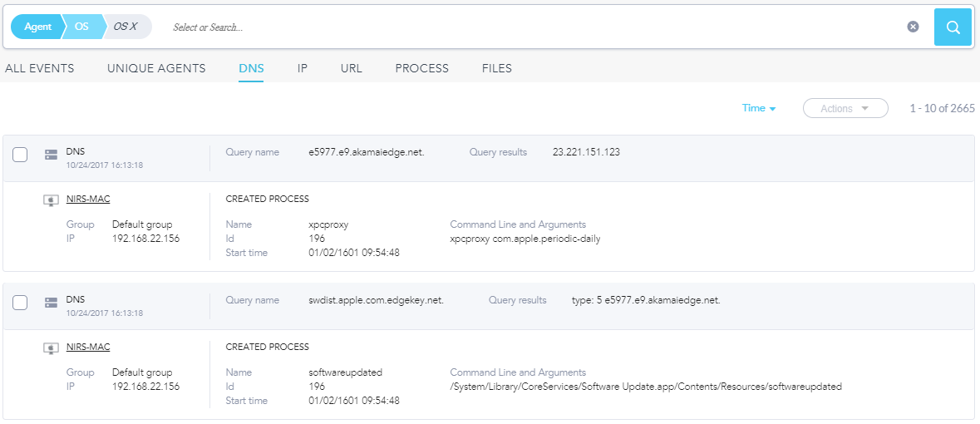The image size is (980, 424).
Task: Click the second DNS event server icon
Action: (51, 303)
